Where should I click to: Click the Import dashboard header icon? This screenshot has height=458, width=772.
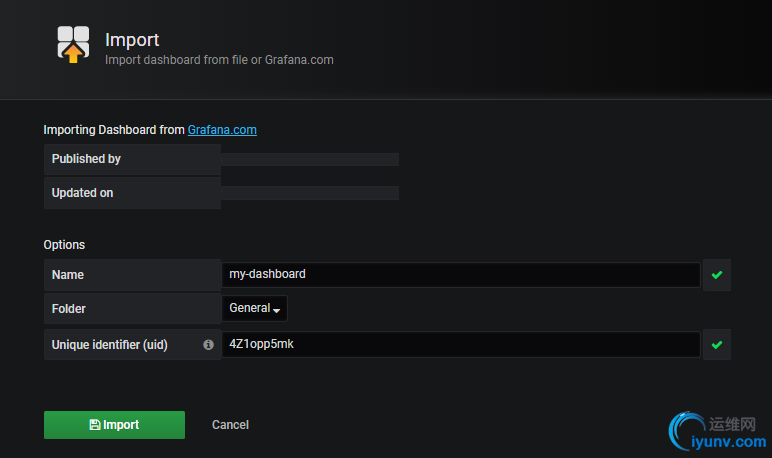(73, 45)
